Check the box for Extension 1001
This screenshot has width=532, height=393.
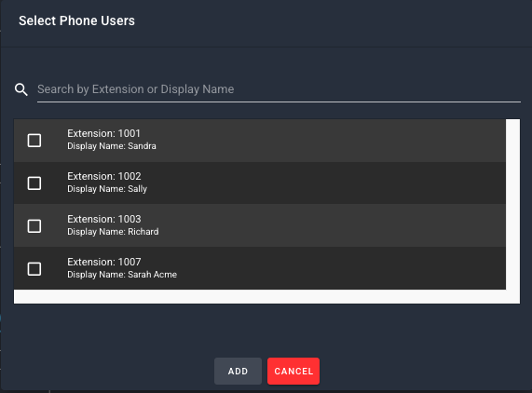pyautogui.click(x=34, y=141)
